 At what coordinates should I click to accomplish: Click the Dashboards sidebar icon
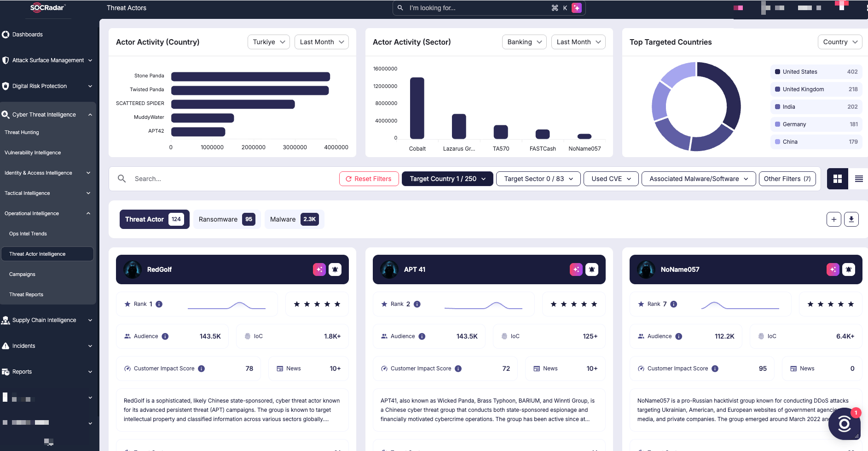click(x=6, y=35)
